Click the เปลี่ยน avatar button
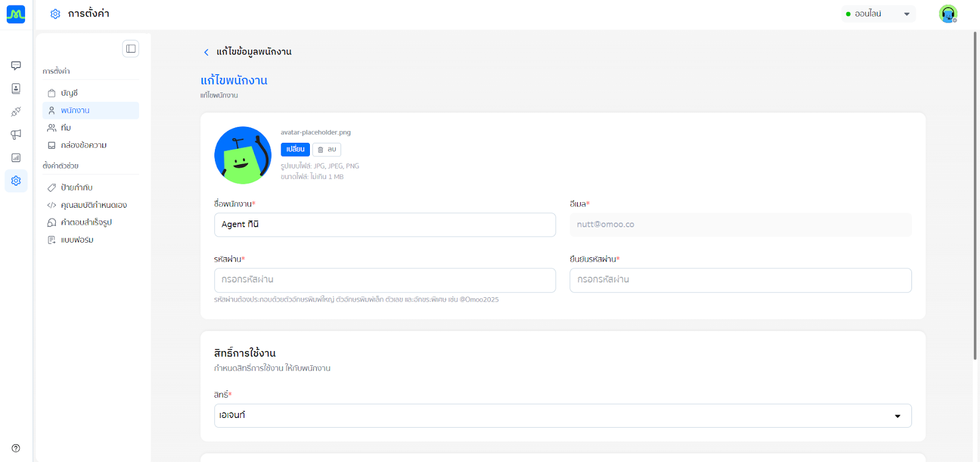The width and height of the screenshot is (980, 462). pyautogui.click(x=295, y=150)
